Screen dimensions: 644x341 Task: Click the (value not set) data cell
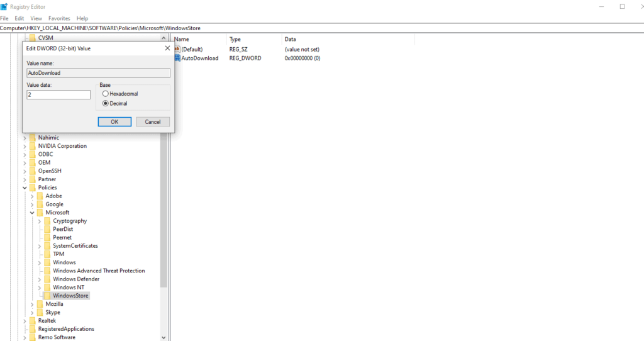point(302,49)
